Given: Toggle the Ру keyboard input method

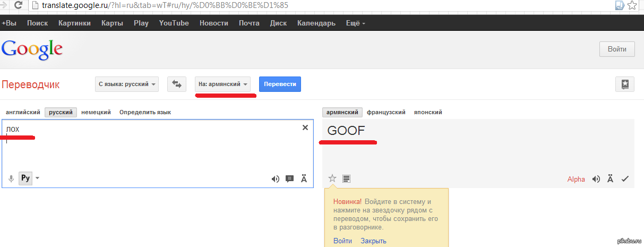Looking at the screenshot, I should (x=25, y=178).
